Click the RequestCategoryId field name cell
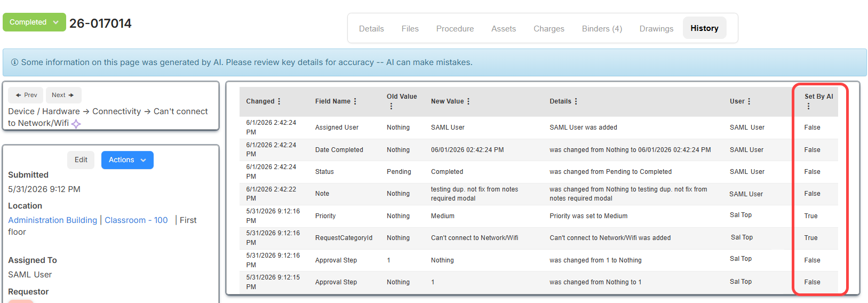This screenshot has width=868, height=303. coord(344,238)
